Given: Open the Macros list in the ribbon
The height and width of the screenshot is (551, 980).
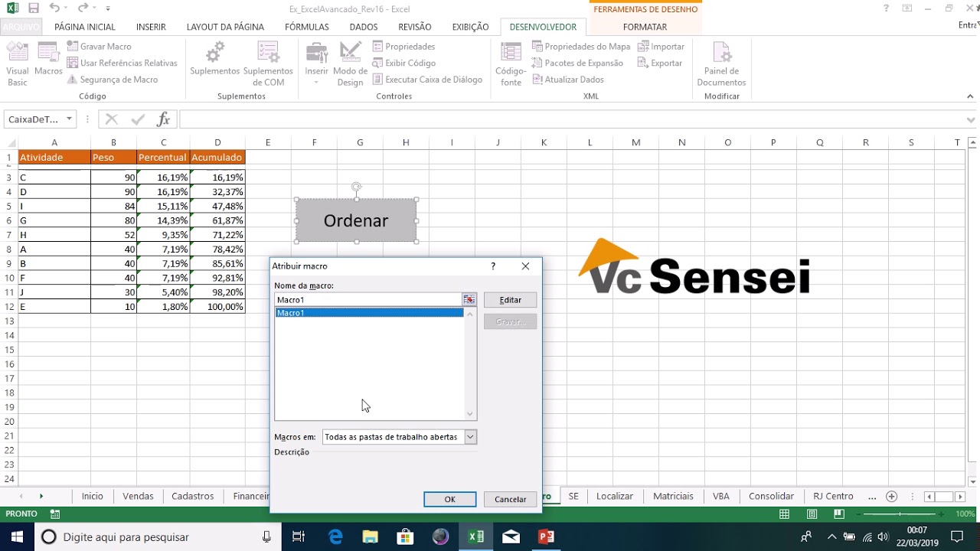Looking at the screenshot, I should pyautogui.click(x=48, y=60).
